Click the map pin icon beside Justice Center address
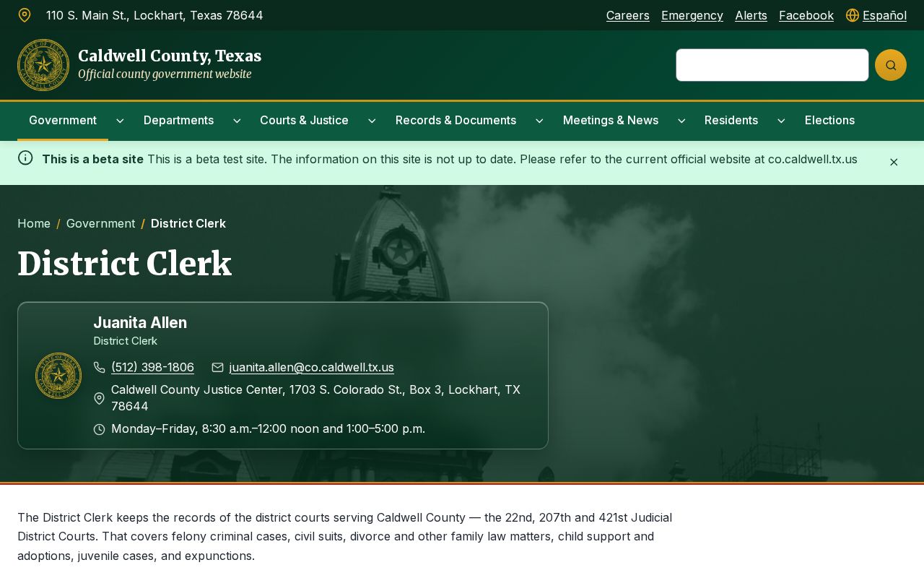924x578 pixels. tap(100, 398)
